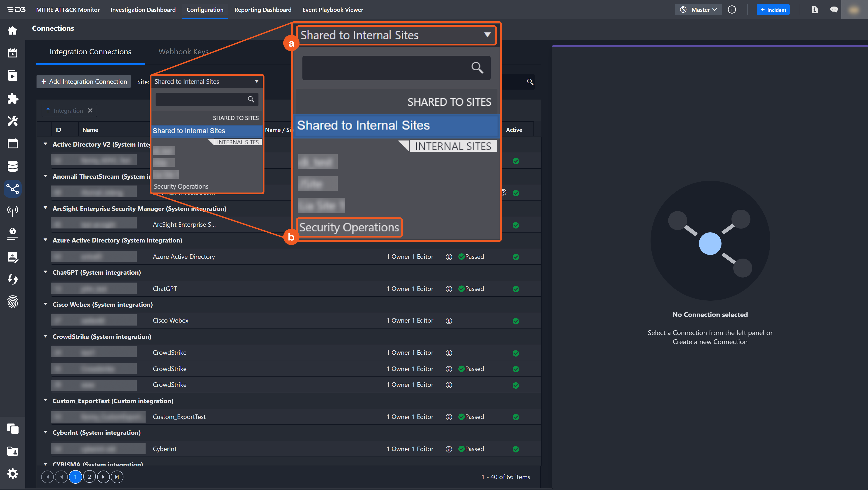Open the puzzle-piece Integrations icon
The width and height of the screenshot is (868, 490).
pyautogui.click(x=12, y=98)
